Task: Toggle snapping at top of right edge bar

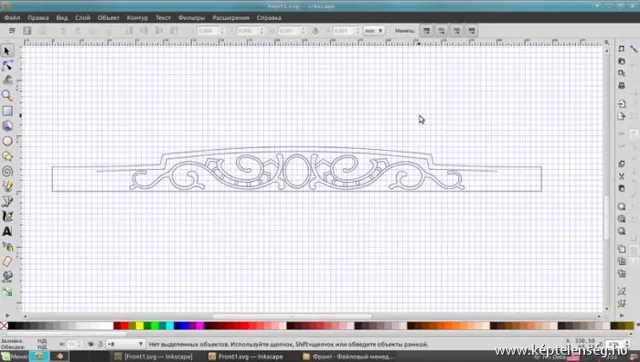Action: click(633, 49)
